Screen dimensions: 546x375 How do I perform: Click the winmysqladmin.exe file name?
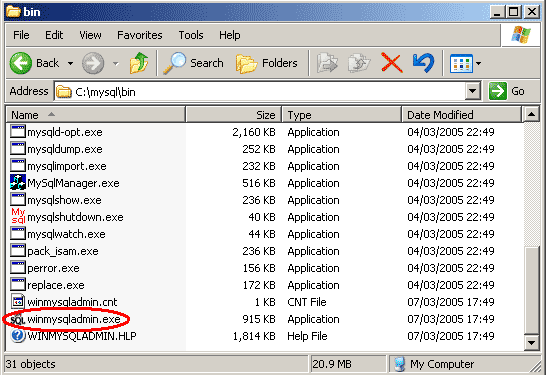point(74,319)
